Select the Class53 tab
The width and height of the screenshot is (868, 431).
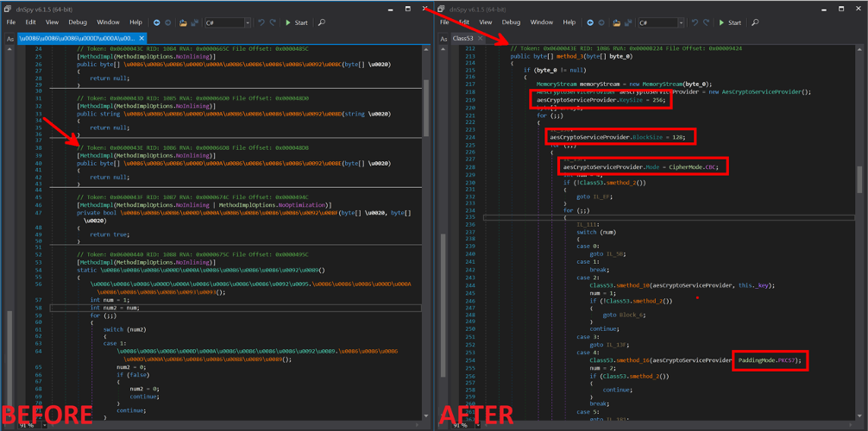[463, 39]
